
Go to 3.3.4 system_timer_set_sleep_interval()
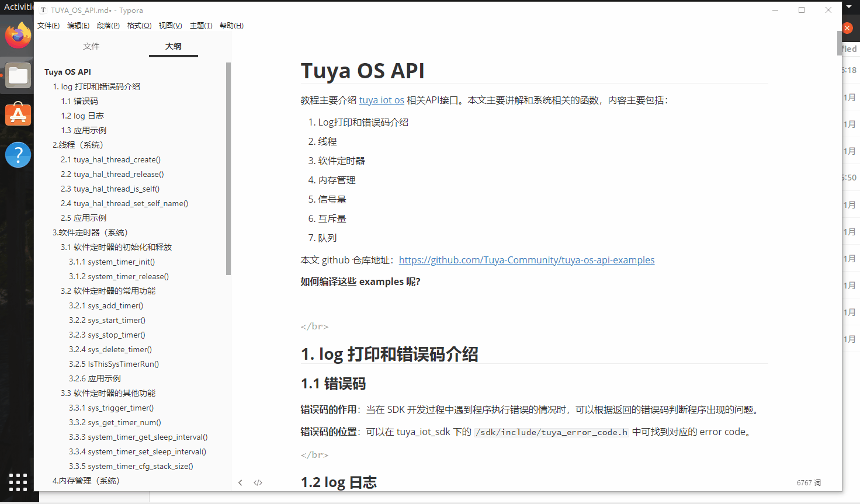click(138, 451)
